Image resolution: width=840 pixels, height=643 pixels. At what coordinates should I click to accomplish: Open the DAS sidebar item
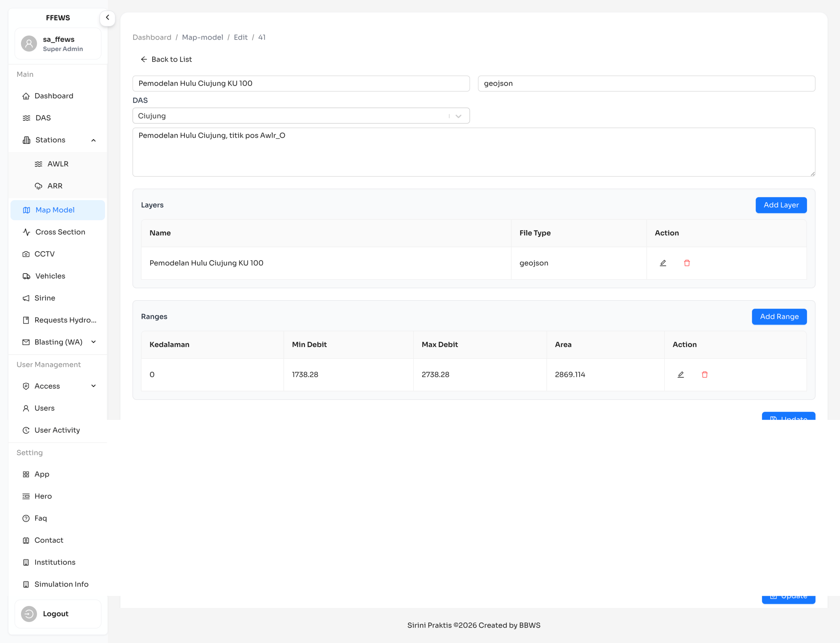58,118
